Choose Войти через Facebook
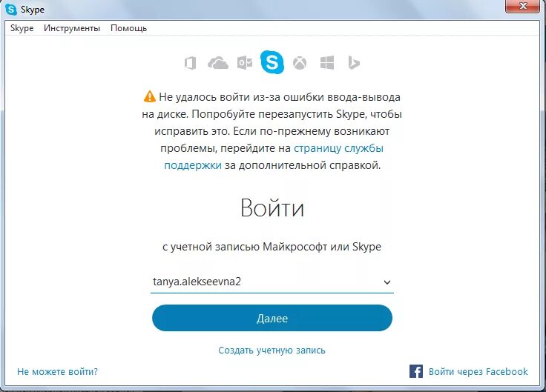Image resolution: width=546 pixels, height=392 pixels. 478,371
